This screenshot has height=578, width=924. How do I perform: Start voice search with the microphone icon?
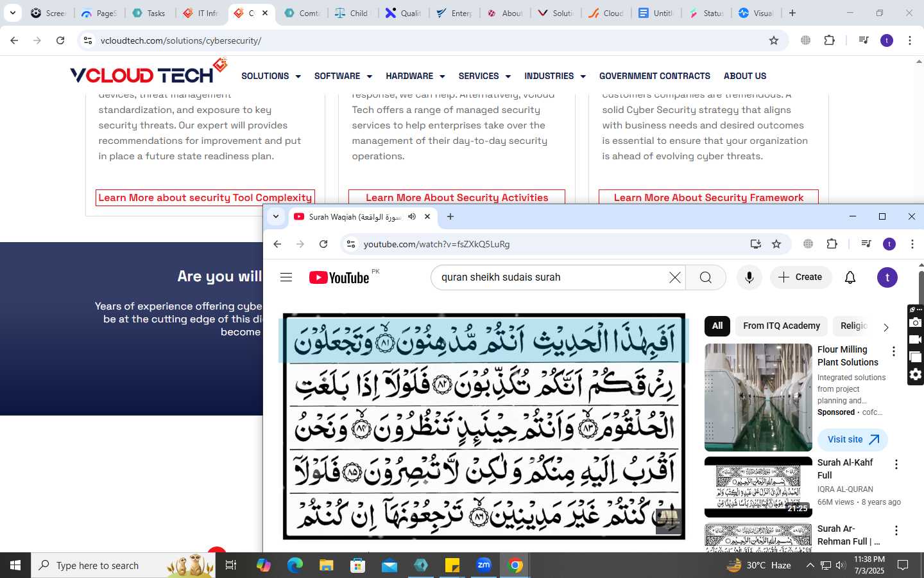(x=749, y=277)
